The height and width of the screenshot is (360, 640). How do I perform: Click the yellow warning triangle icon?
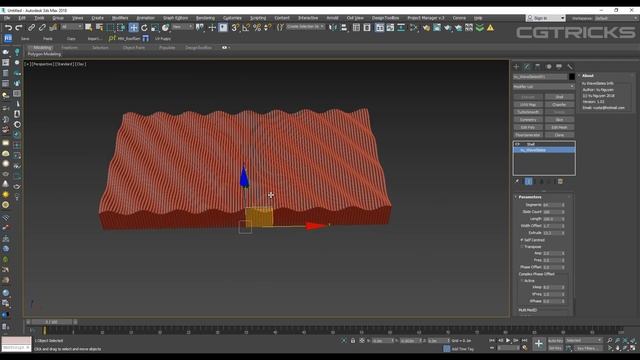(x=490, y=28)
